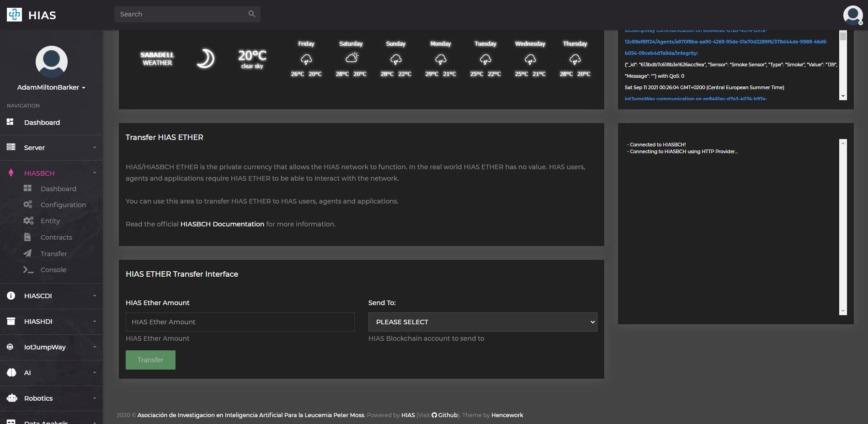Click the HIASBCH Dashboard submenu icon
This screenshot has height=424, width=868.
27,188
